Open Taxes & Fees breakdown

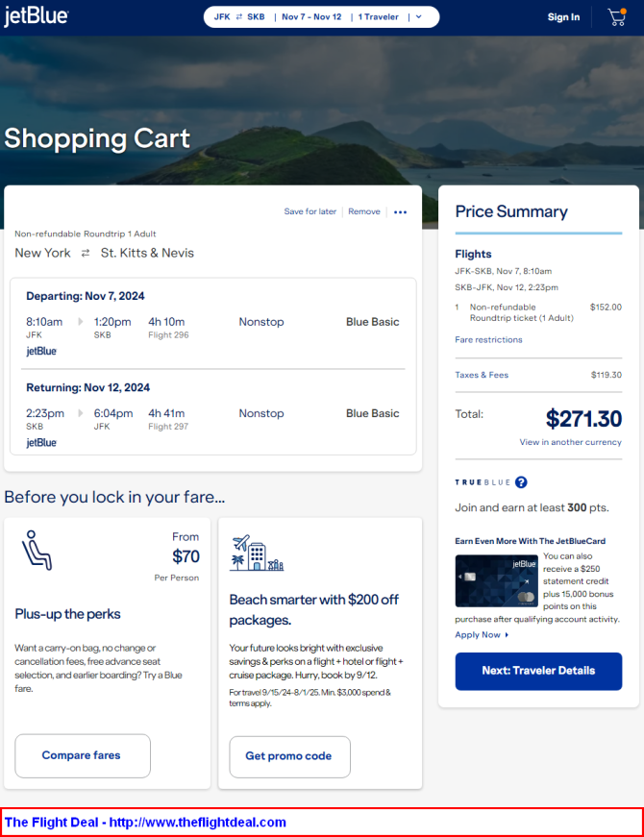pos(482,375)
